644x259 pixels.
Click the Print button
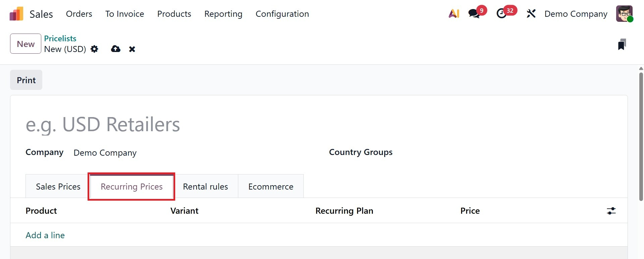tap(26, 80)
